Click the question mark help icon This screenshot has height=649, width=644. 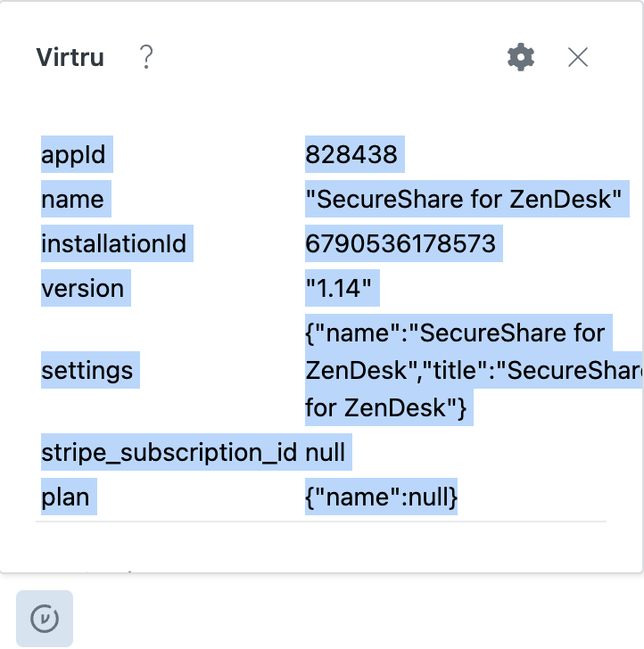click(146, 57)
